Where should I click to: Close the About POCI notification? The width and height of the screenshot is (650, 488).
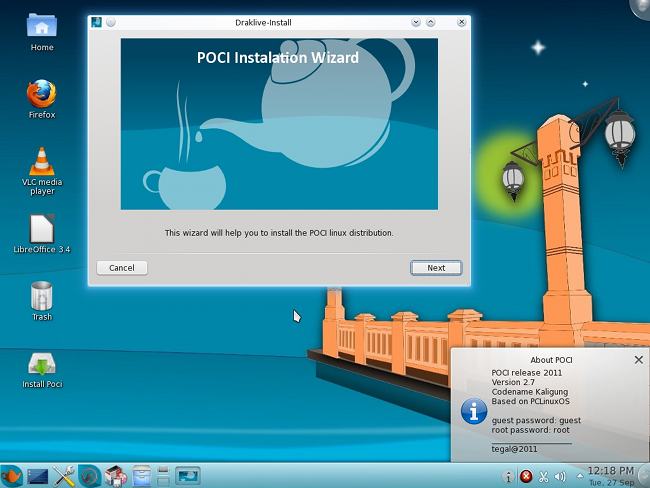(638, 360)
